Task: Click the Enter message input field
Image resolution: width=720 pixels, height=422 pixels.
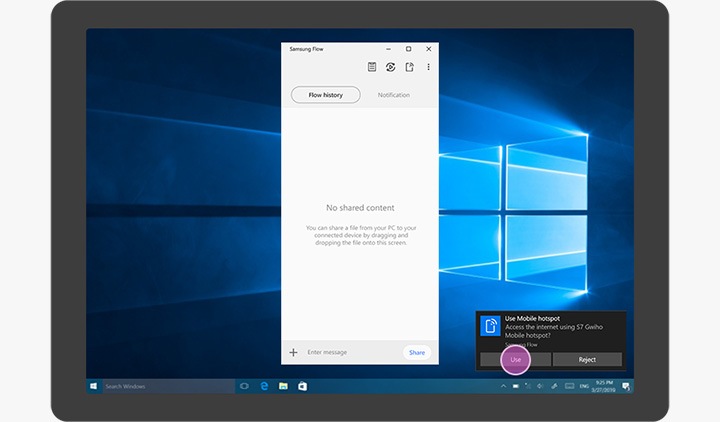Action: coord(350,352)
